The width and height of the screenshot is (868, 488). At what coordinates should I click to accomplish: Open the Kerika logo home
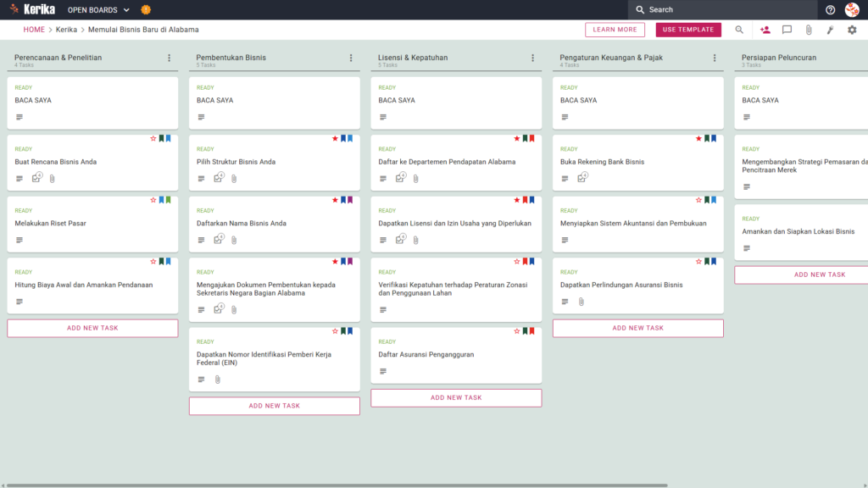pos(32,9)
